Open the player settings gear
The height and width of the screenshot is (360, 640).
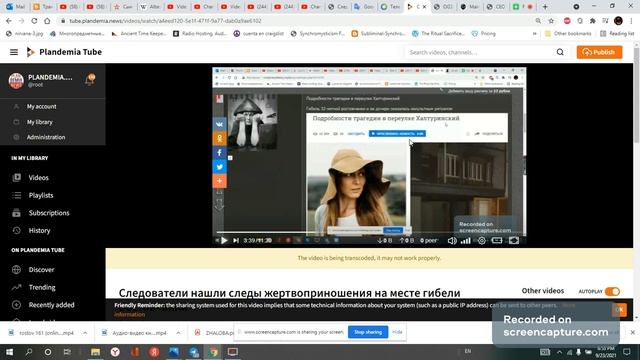pyautogui.click(x=482, y=240)
